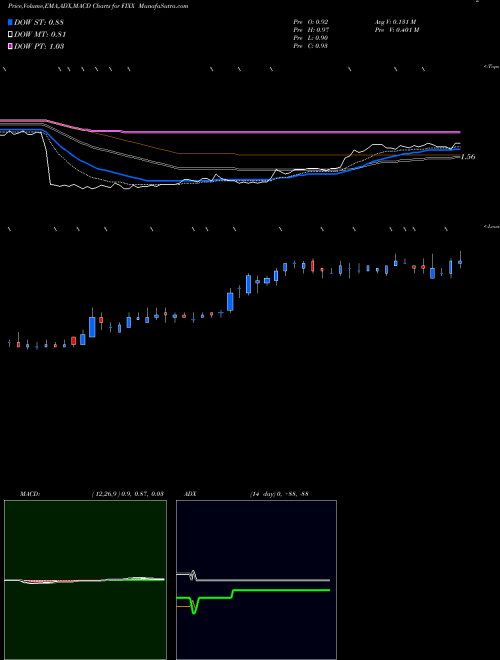The width and height of the screenshot is (500, 660).
Task: Click the magenta DOW PT legend swatch
Action: point(10,46)
